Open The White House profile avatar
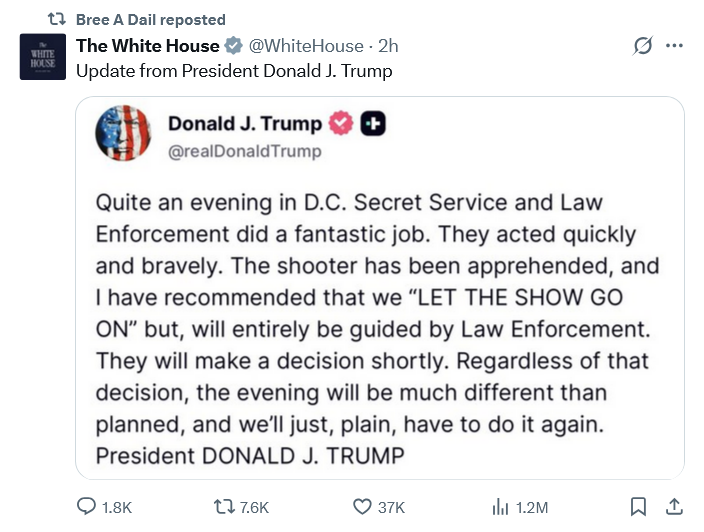The height and width of the screenshot is (532, 704). pos(43,57)
